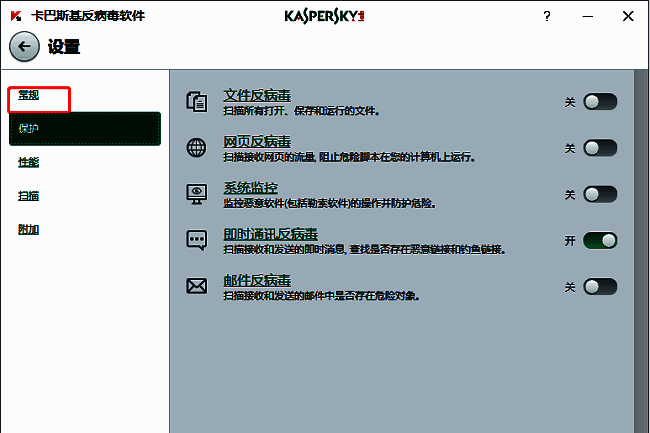Open the 即时通讯反病毒 settings link
650x433 pixels.
[270, 234]
